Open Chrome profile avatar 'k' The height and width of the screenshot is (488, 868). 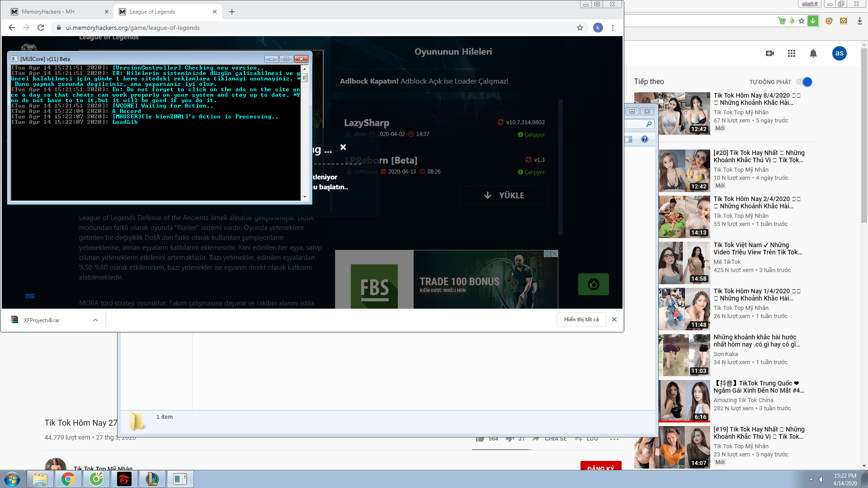click(598, 28)
